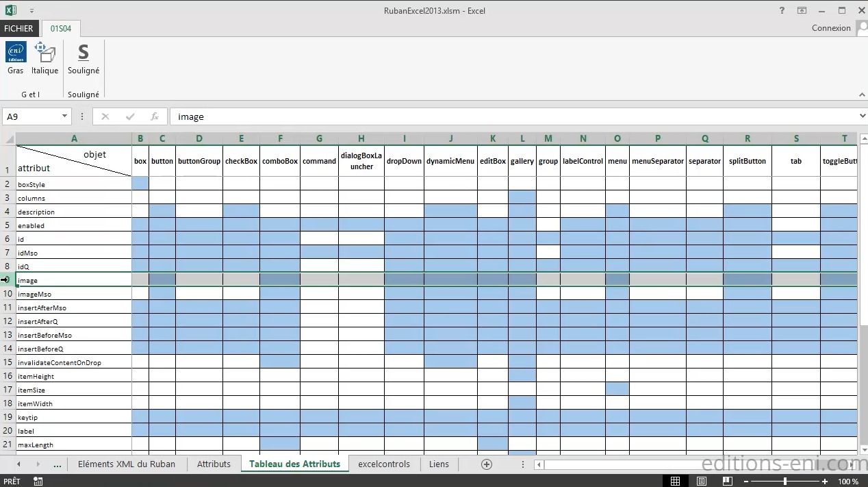The image size is (868, 487).
Task: Click the zoom slider handle
Action: tap(784, 482)
